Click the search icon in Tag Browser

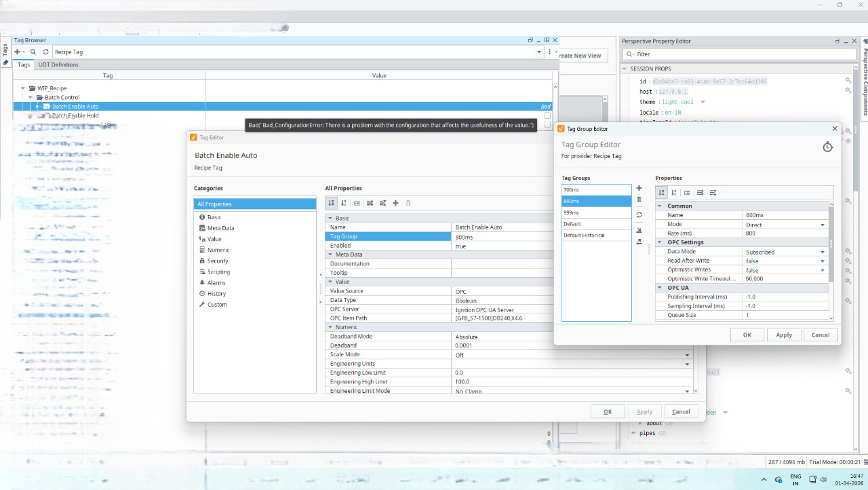(33, 52)
